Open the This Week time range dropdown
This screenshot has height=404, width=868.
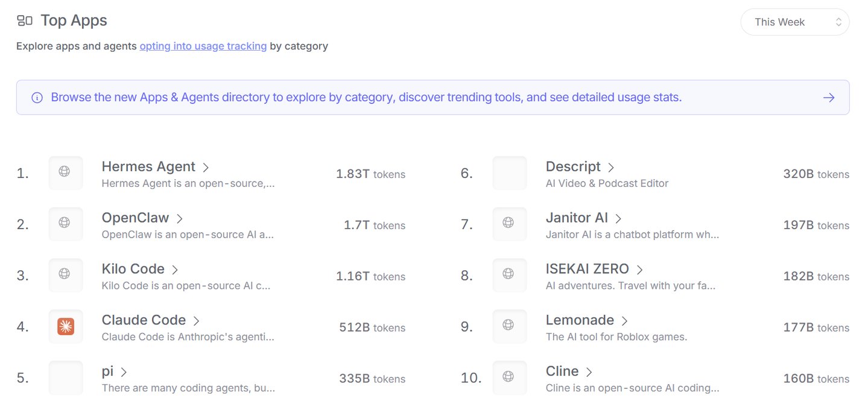click(795, 22)
